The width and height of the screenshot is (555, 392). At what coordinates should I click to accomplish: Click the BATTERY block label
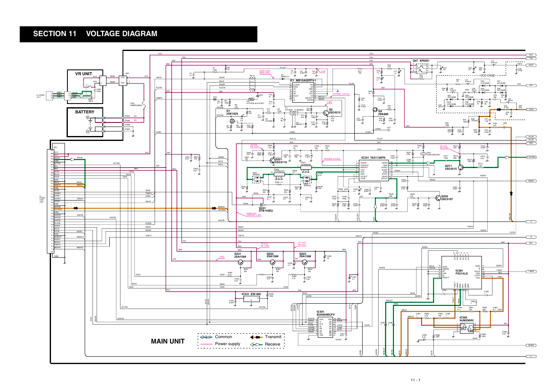pos(85,112)
